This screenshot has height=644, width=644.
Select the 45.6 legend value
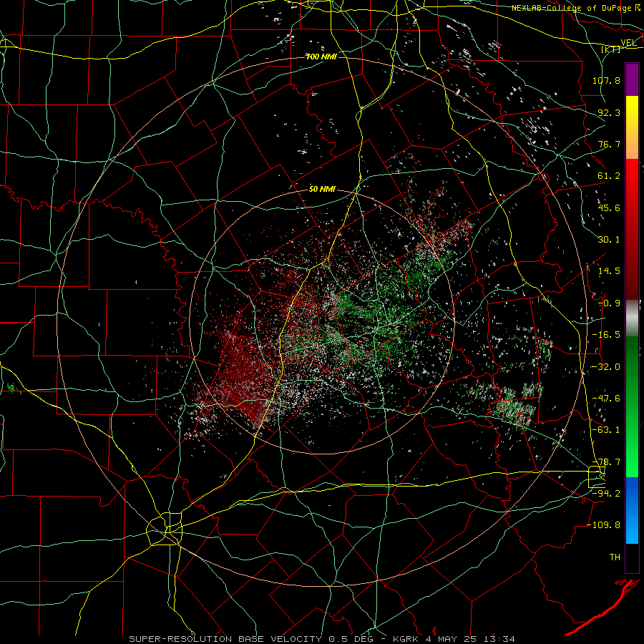click(609, 208)
